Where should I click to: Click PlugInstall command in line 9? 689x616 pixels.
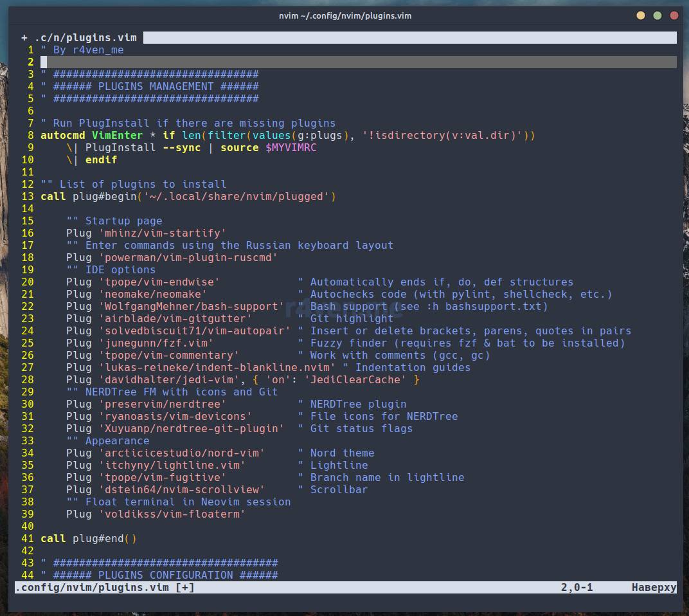(120, 148)
